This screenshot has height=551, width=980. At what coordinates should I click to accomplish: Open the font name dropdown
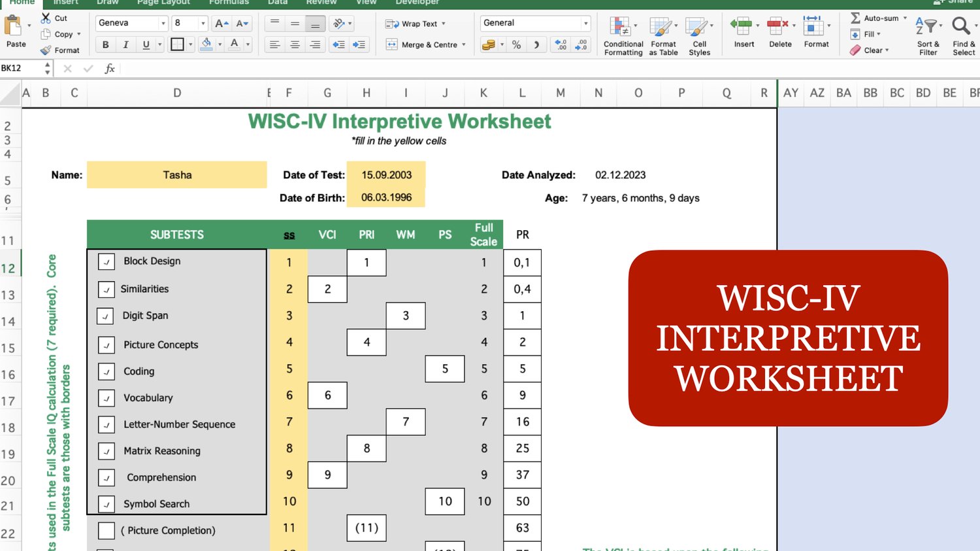point(163,24)
